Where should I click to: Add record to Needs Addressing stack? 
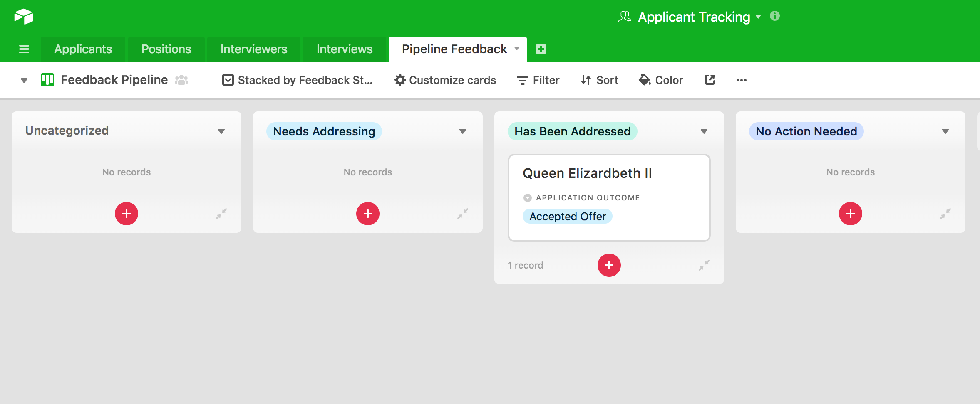(368, 214)
